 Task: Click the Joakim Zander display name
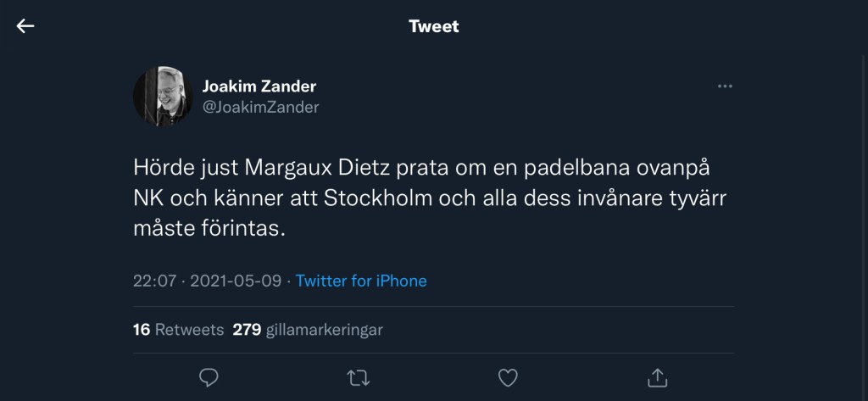(259, 86)
